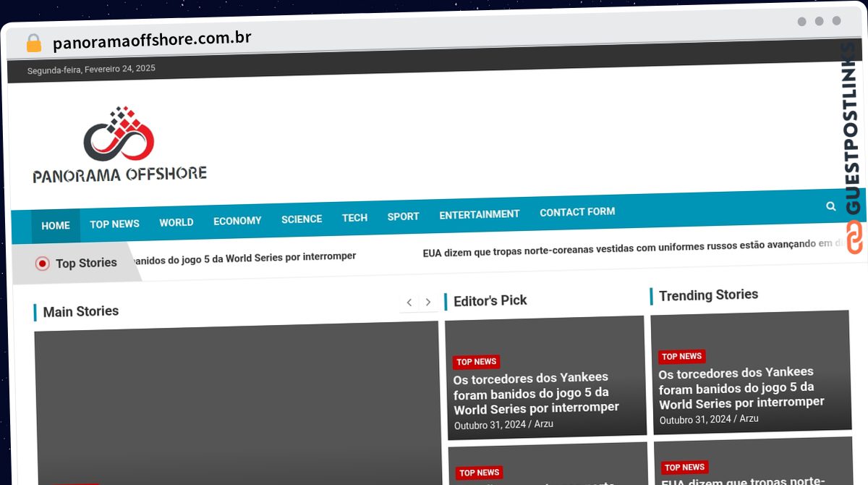The height and width of the screenshot is (485, 868).
Task: Click Outubro 31, 2024 date in Trending Stories
Action: tap(695, 420)
